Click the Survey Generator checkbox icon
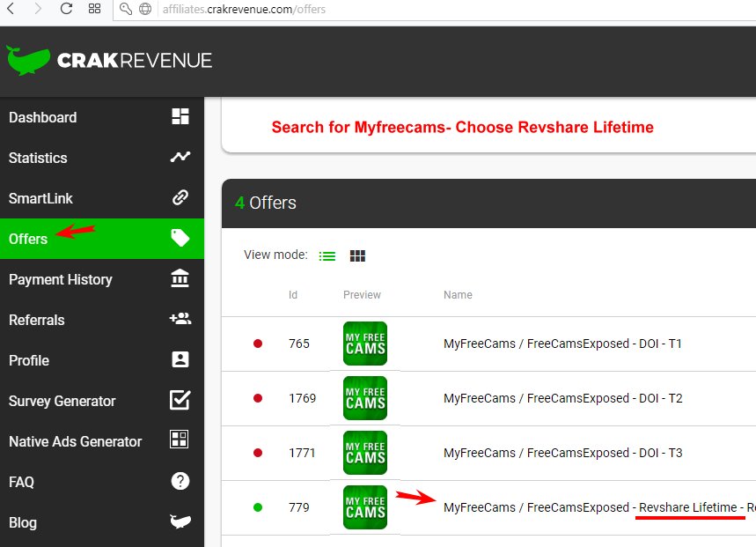This screenshot has height=547, width=756. [180, 400]
